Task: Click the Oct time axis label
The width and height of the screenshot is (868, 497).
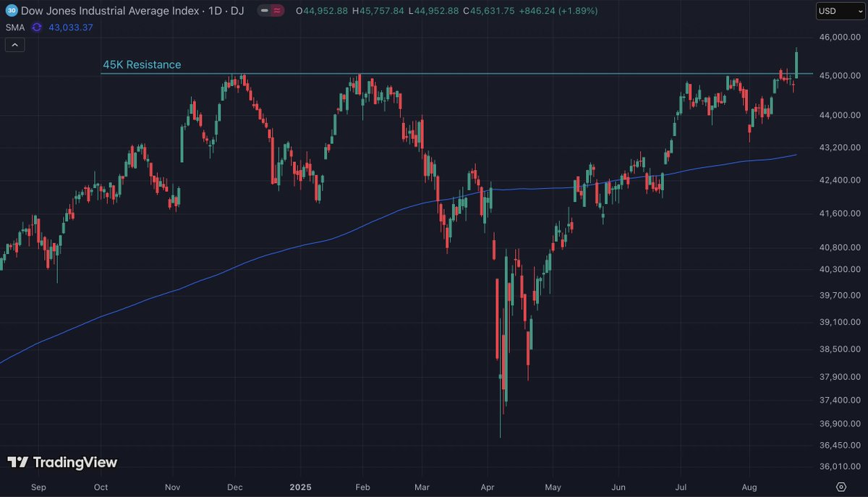Action: 101,487
